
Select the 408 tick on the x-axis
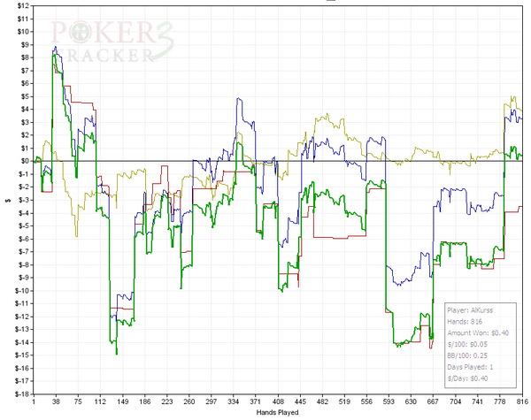click(x=279, y=401)
